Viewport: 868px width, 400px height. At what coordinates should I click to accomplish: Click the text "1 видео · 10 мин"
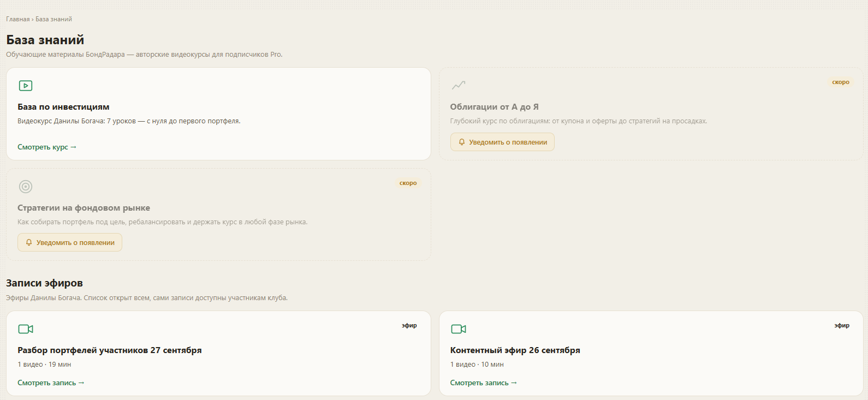point(477,365)
